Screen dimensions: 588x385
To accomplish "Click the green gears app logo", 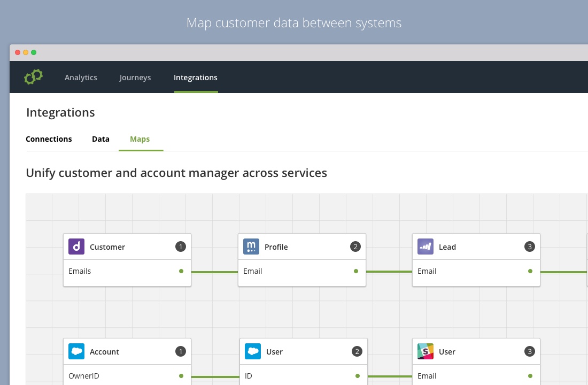I will point(33,76).
